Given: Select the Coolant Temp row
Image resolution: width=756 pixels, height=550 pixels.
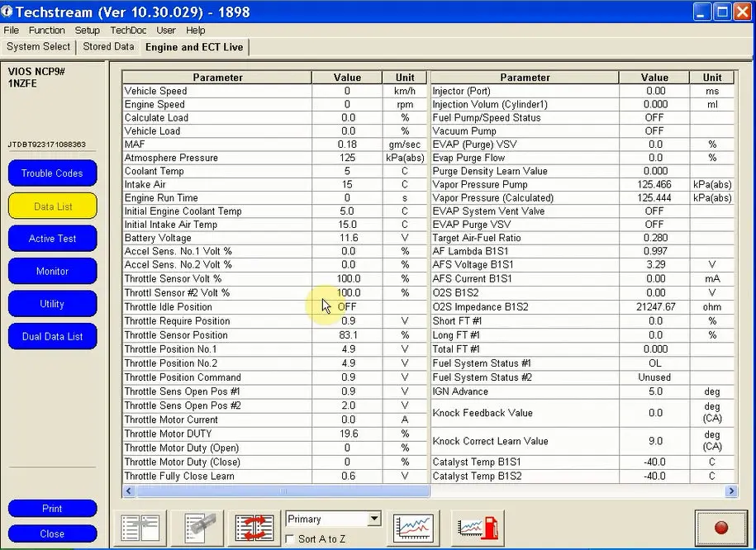Looking at the screenshot, I should click(x=275, y=171).
